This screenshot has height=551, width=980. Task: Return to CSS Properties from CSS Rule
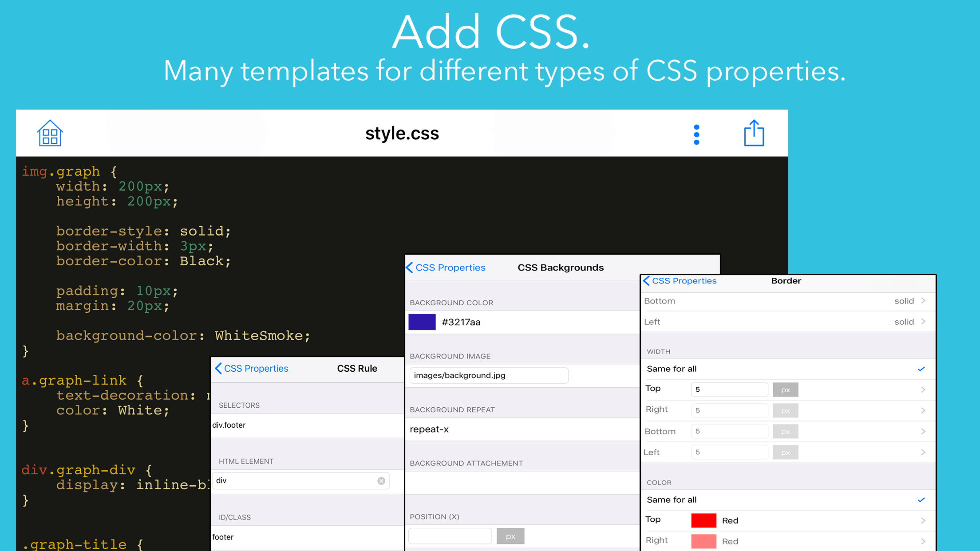256,368
